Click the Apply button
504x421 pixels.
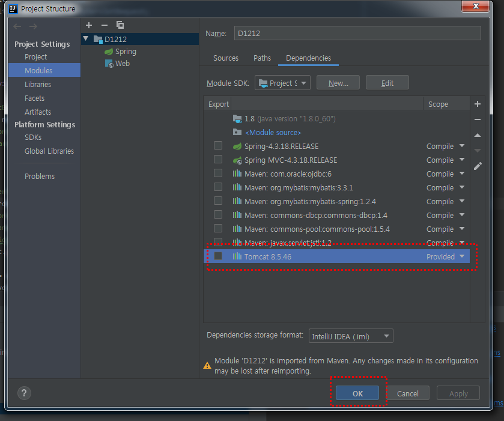(458, 393)
